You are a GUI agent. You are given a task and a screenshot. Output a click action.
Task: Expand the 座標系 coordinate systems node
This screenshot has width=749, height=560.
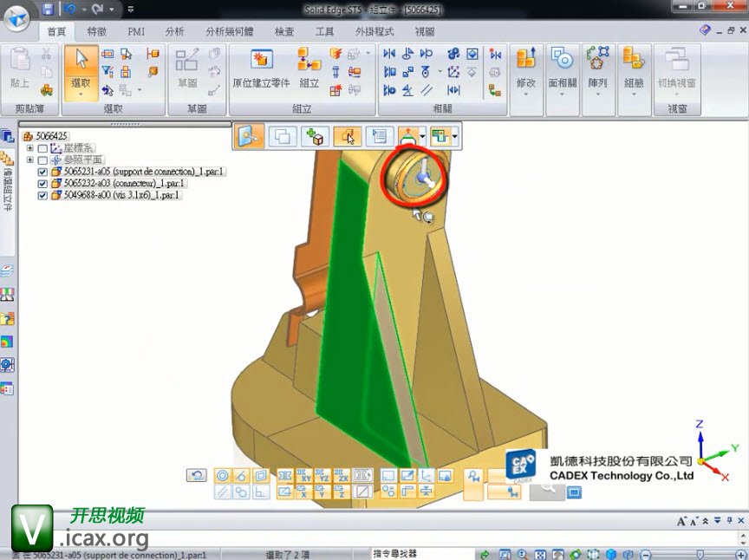[30, 148]
